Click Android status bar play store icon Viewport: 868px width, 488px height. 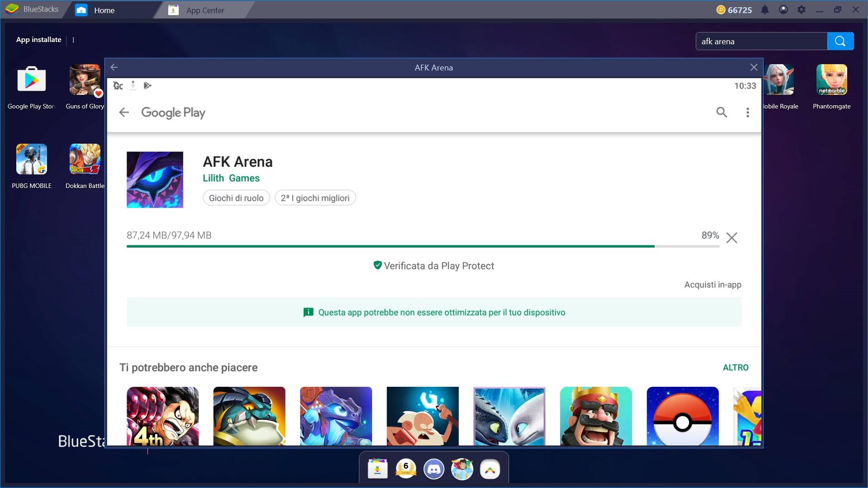point(147,85)
